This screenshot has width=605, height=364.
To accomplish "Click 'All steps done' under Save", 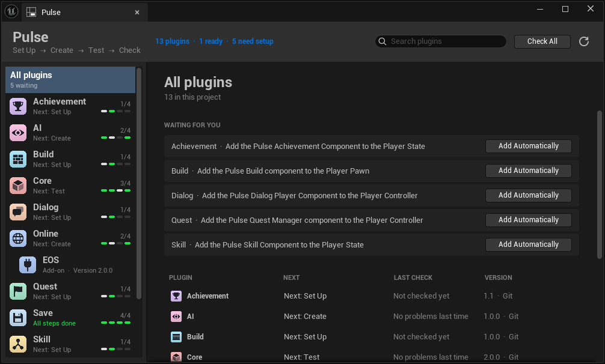I will pyautogui.click(x=54, y=323).
